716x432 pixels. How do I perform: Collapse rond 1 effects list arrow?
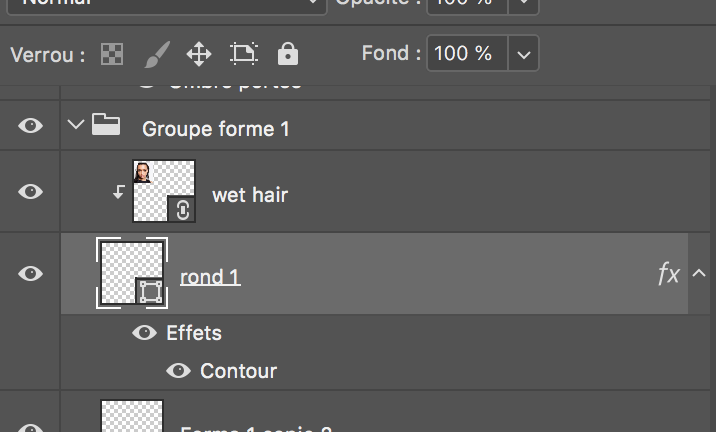point(699,273)
